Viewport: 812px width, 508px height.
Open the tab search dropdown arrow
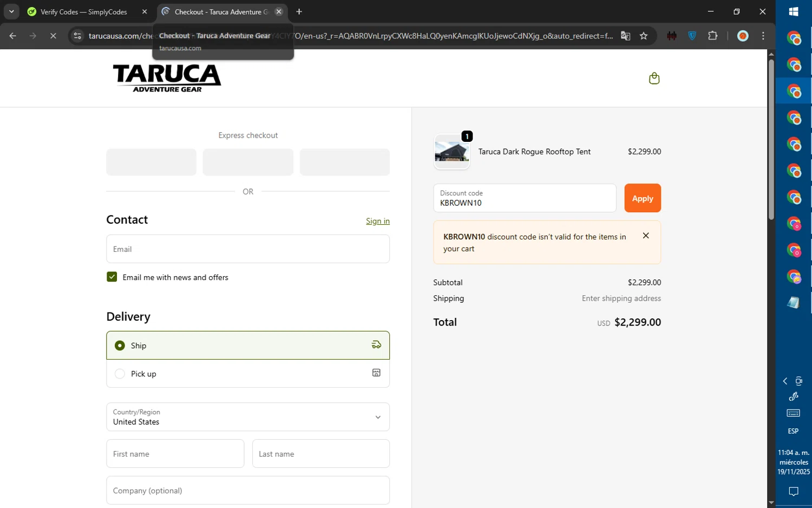[11, 12]
